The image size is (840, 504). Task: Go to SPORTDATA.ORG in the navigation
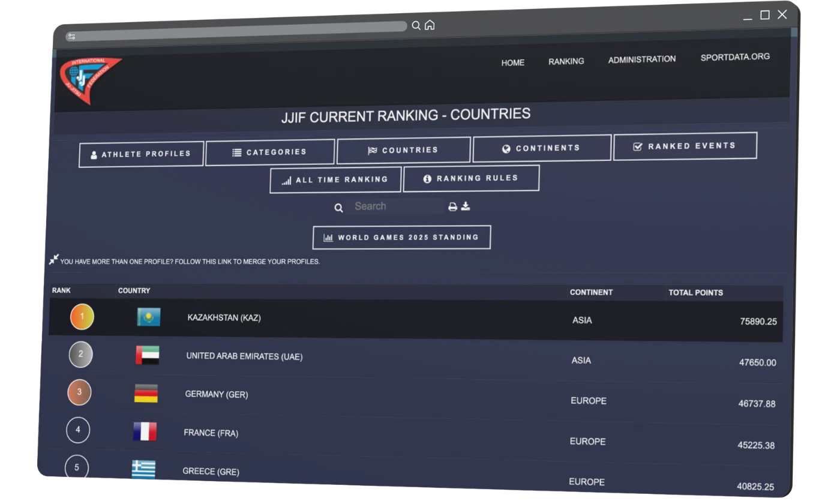tap(735, 57)
